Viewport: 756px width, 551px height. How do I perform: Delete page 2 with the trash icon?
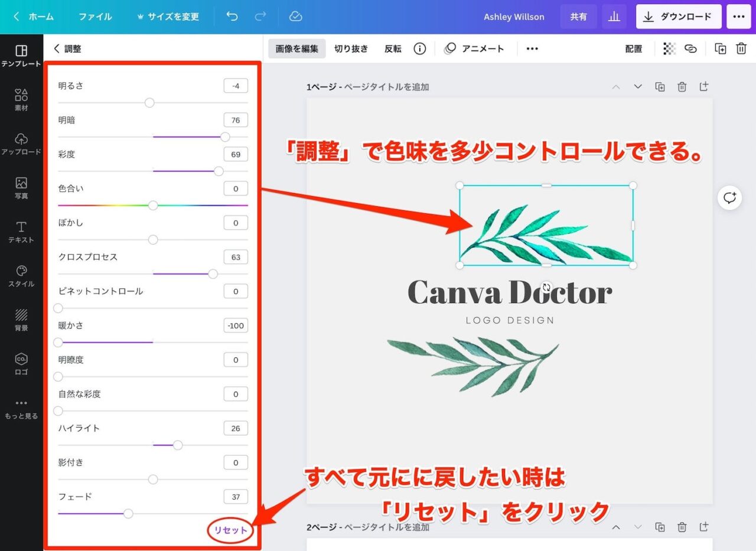tap(682, 527)
